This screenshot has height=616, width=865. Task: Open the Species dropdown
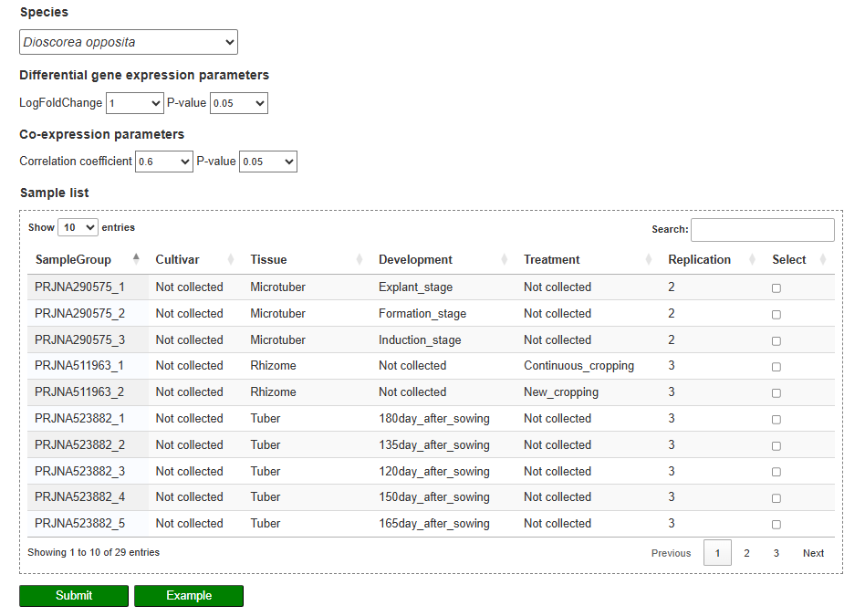coord(129,42)
